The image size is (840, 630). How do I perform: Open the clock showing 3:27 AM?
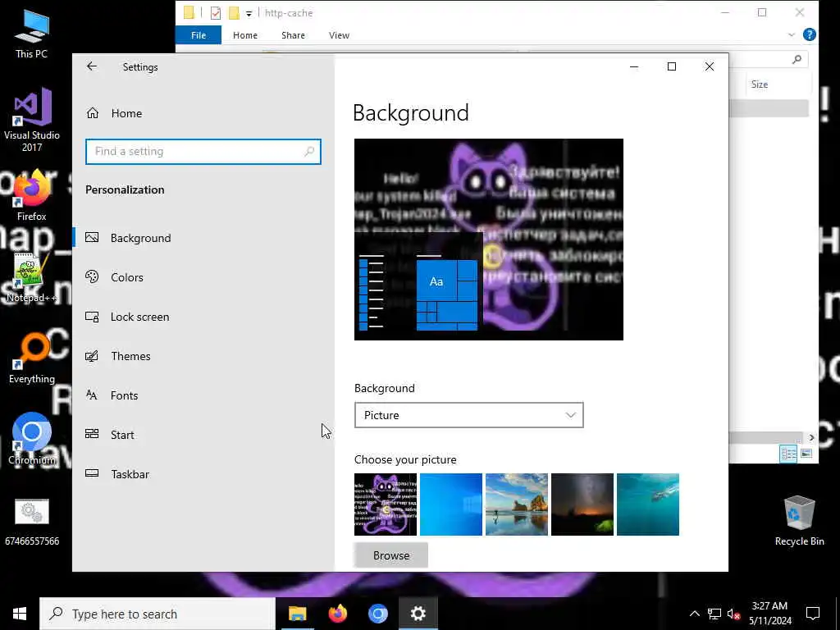(769, 614)
